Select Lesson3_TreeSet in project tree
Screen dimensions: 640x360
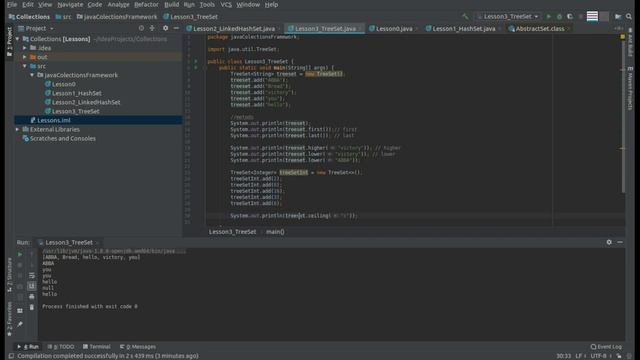coord(76,111)
